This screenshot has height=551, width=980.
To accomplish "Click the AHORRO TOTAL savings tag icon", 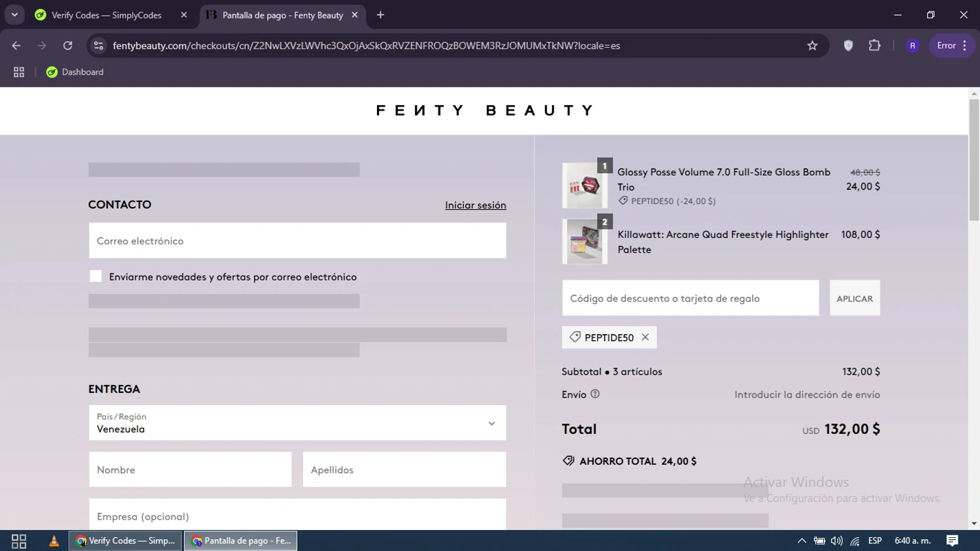I will click(568, 461).
